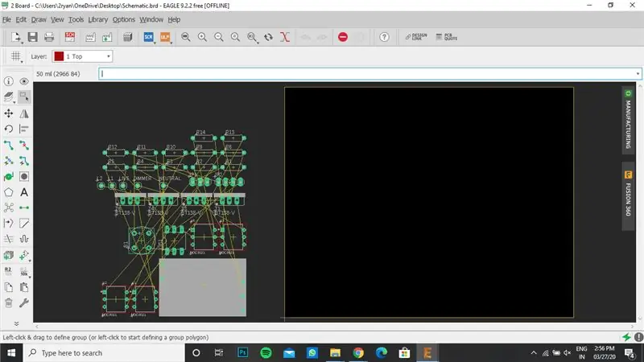The height and width of the screenshot is (362, 644).
Task: Click the PCB Quote button
Action: pyautogui.click(x=447, y=37)
